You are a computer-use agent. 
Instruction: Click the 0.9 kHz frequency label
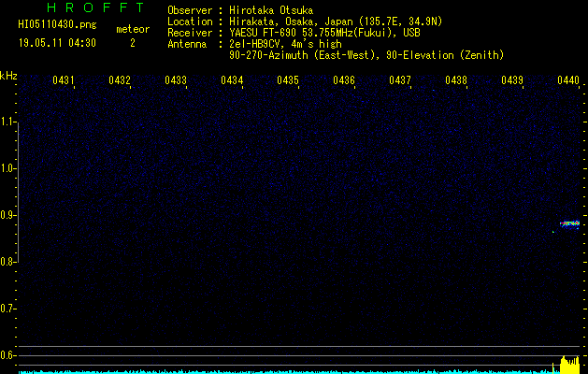(7, 215)
